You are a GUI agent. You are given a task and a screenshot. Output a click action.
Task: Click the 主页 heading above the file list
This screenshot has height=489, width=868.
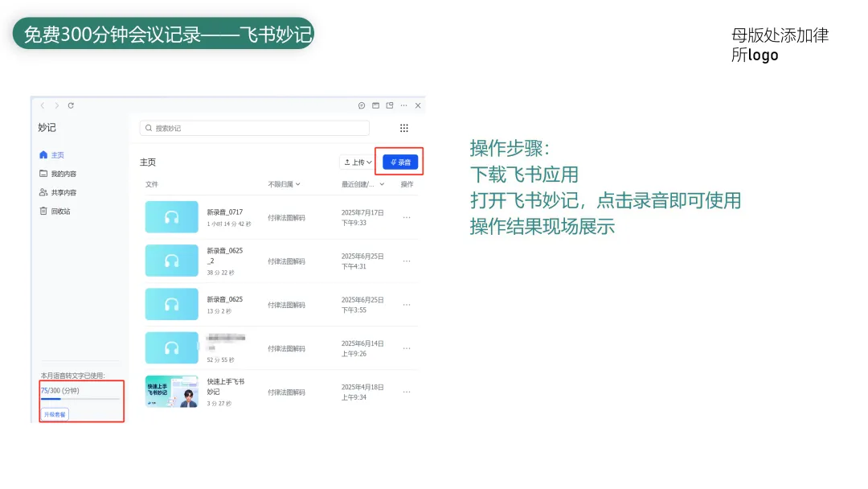148,162
